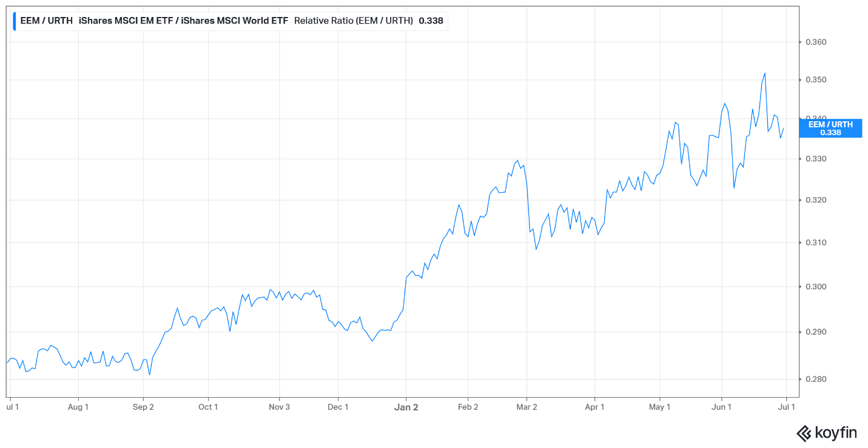Click the late-February peak near 0.330 on line

coord(517,161)
